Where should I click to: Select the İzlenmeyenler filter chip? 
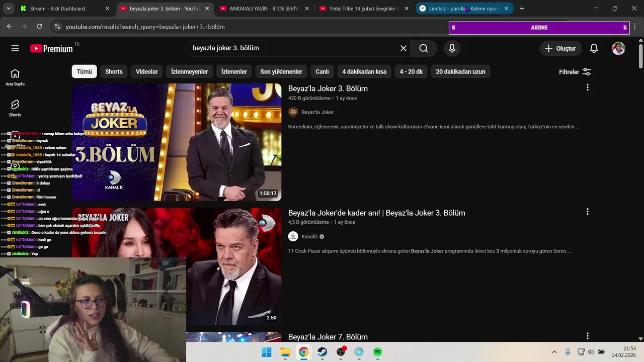(189, 71)
